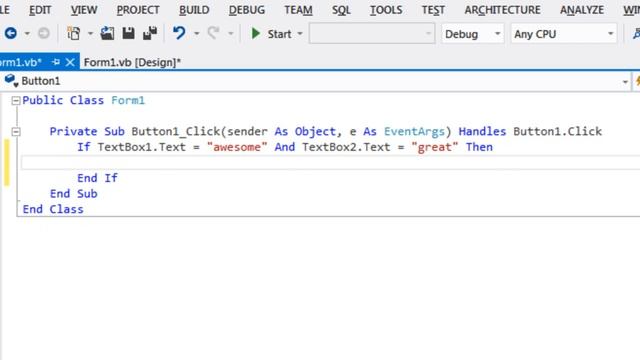Click the Handles keyword in code
The width and height of the screenshot is (640, 360).
(x=482, y=131)
